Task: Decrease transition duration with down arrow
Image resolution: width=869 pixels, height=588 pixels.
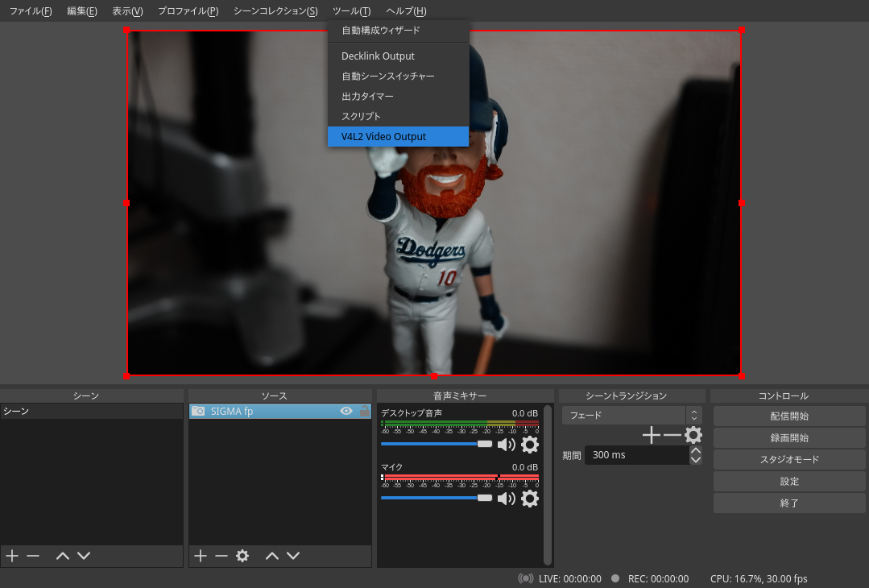Action: point(696,460)
